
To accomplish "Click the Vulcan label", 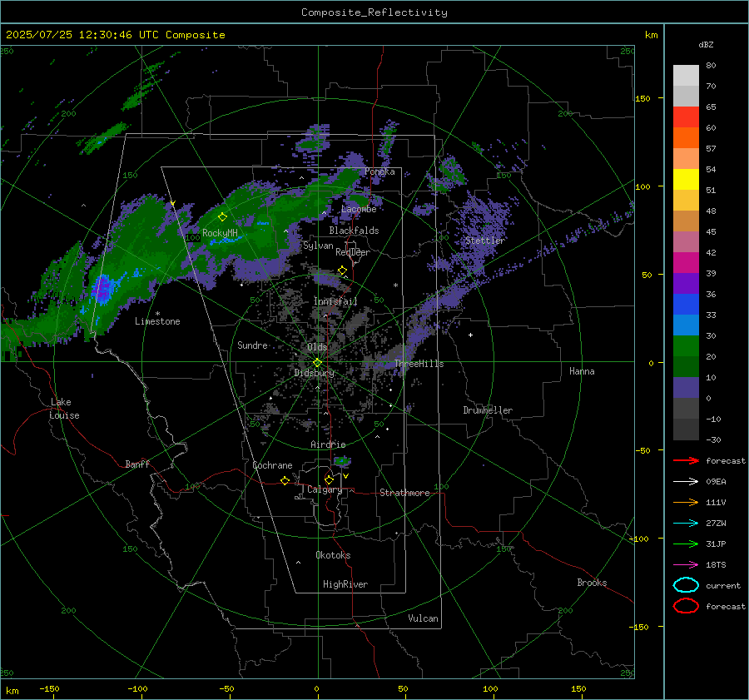I will [424, 618].
